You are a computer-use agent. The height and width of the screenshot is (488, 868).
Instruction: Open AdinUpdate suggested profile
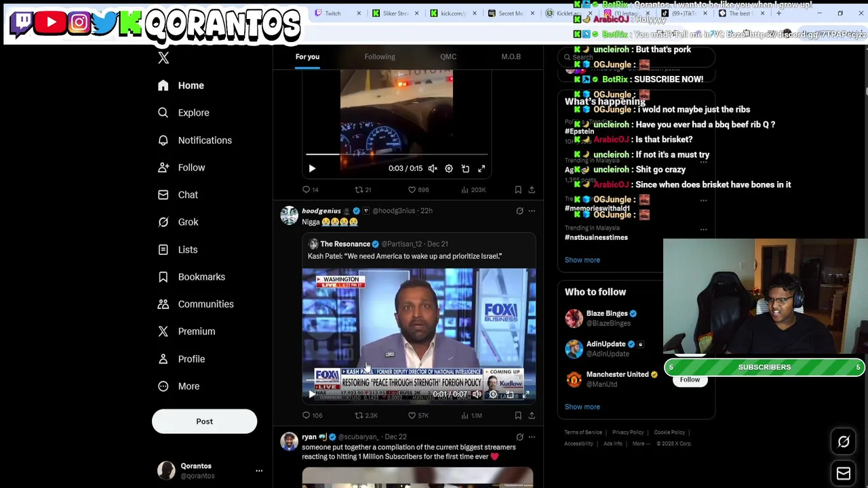click(606, 344)
